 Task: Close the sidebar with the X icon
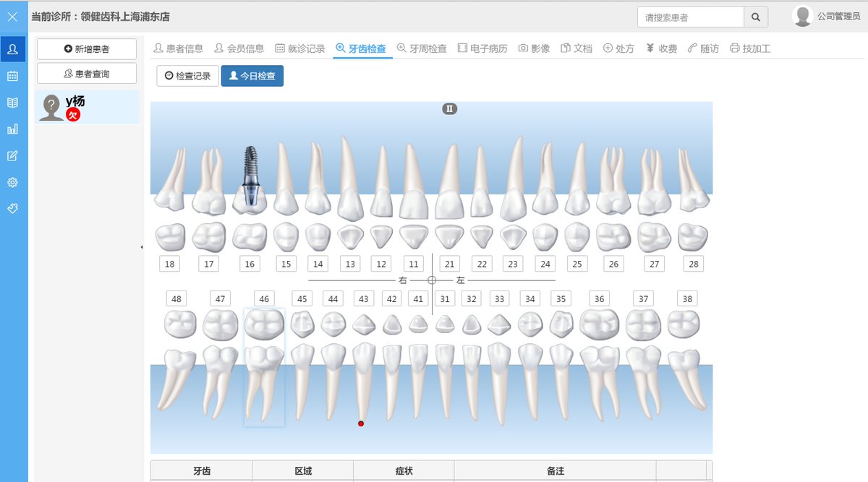tap(12, 17)
